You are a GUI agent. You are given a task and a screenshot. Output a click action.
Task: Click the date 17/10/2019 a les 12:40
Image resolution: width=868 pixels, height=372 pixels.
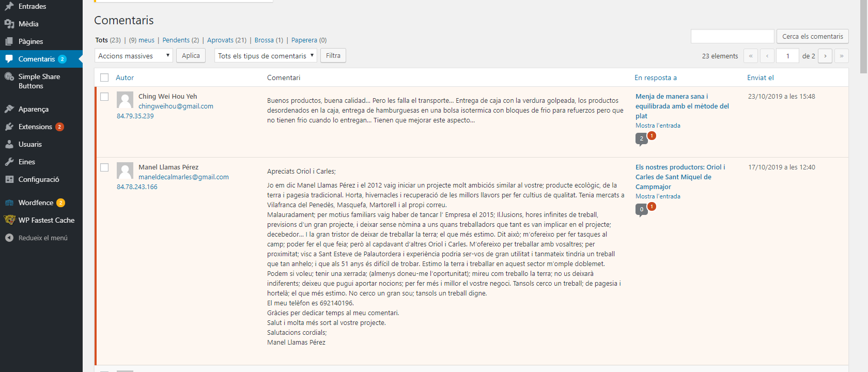point(782,167)
